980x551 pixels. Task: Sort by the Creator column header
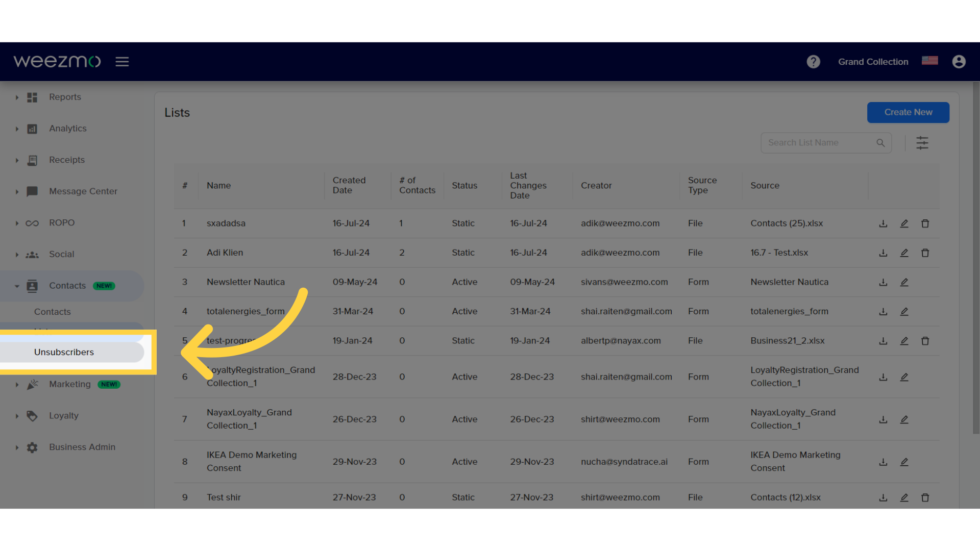596,186
